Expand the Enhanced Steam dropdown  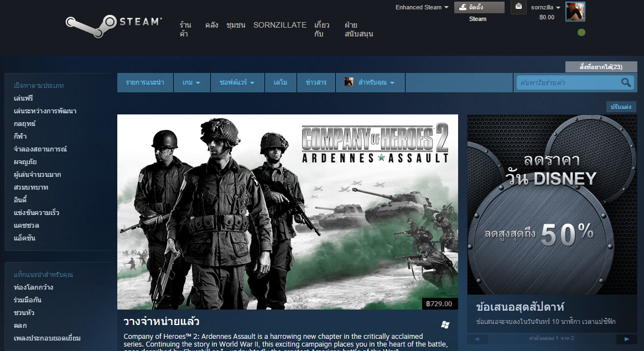(x=422, y=7)
